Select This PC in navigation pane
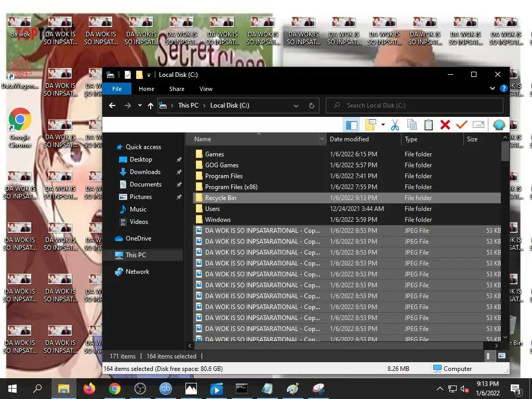 click(x=136, y=255)
